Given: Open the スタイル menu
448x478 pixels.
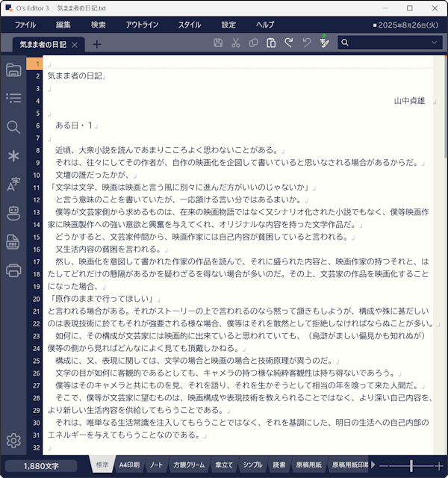Looking at the screenshot, I should click(189, 25).
